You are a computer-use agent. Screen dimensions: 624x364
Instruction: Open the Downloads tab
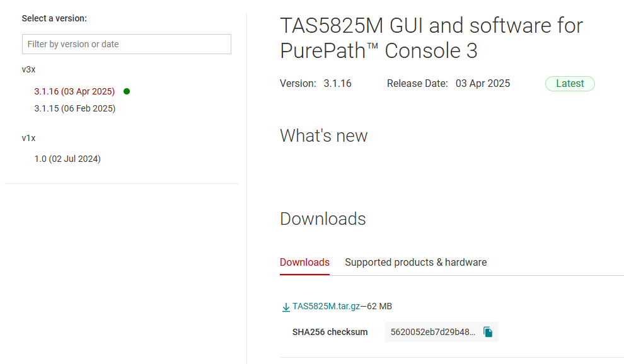304,262
